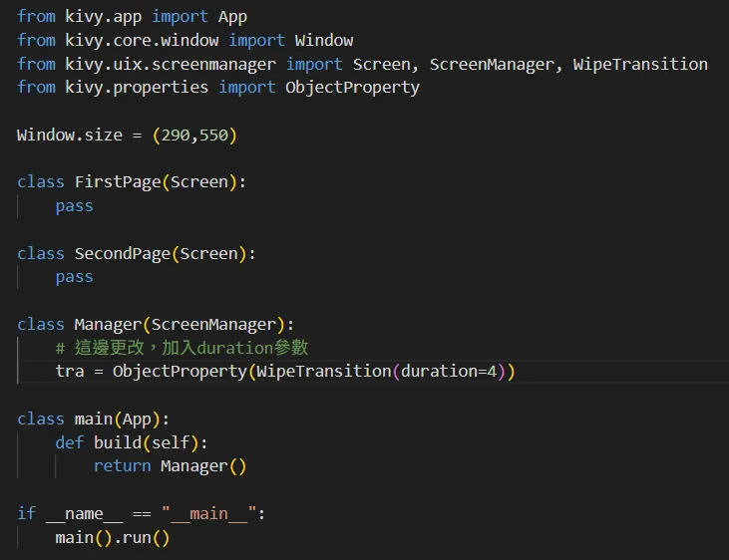This screenshot has height=560, width=729.
Task: Click 'self' in the build method signature
Action: coord(171,442)
